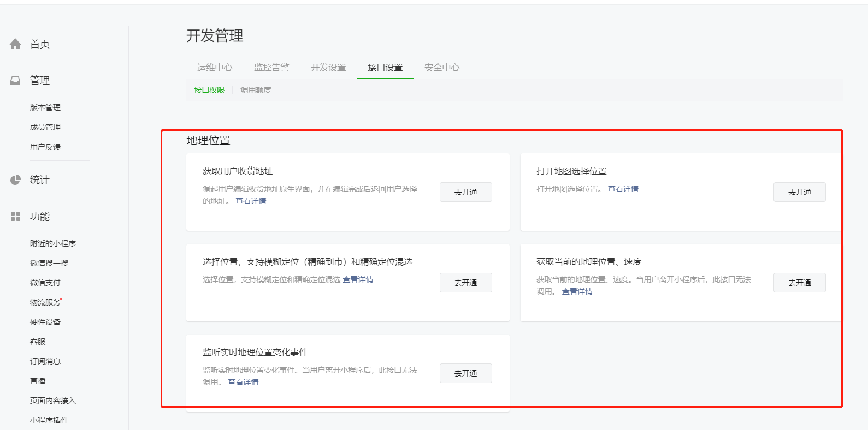Select the 开发设置 tab

click(328, 68)
